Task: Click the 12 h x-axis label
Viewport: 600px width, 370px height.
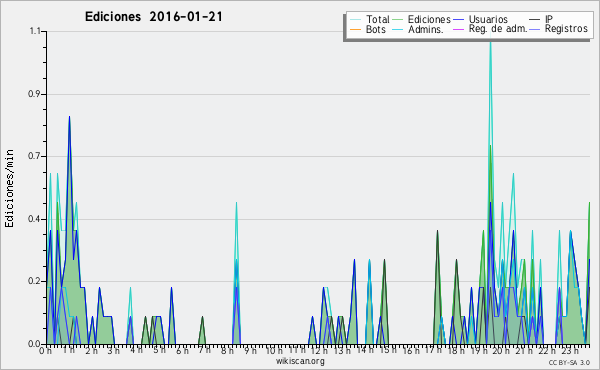Action: [319, 350]
